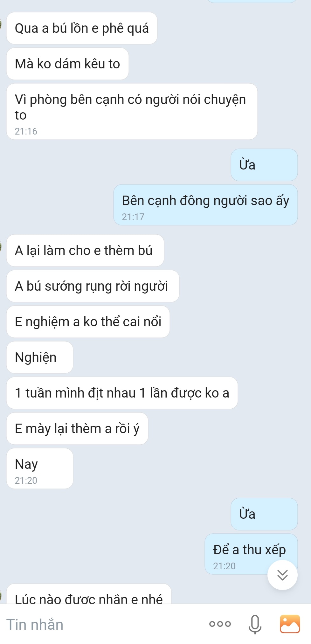
Task: Tap the 21:20 timestamp under "Để a thu xếp"
Action: click(x=225, y=566)
